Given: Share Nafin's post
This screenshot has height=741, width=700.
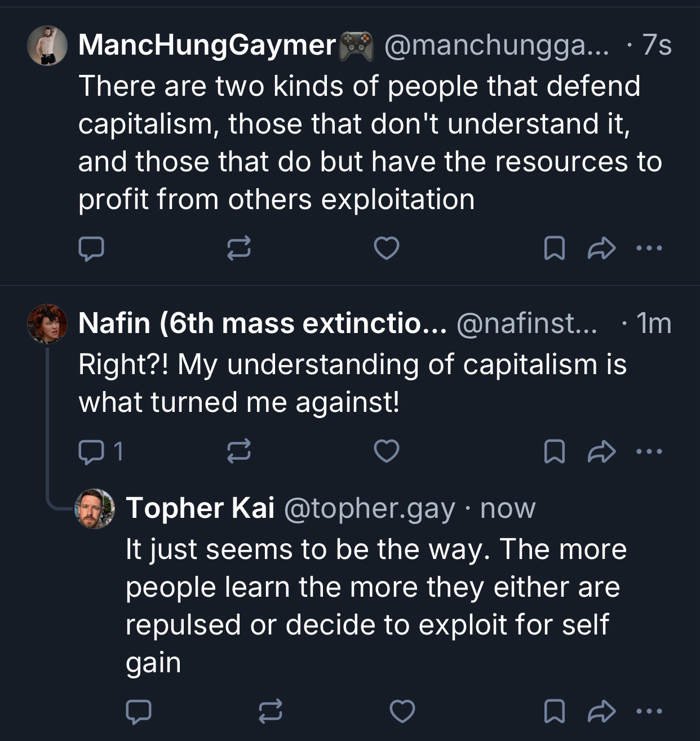Looking at the screenshot, I should tap(601, 452).
